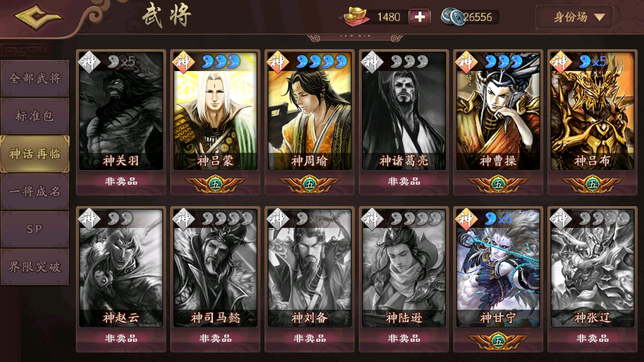Image resolution: width=644 pixels, height=362 pixels.
Task: Tap the winged 五 badge under 神吕蒙
Action: point(215,184)
